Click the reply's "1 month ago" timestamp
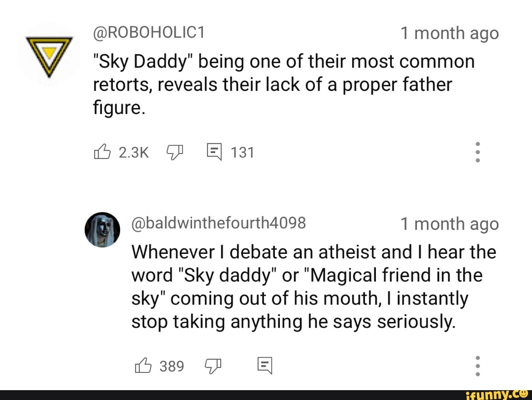Screen dimensions: 532x400 449,224
